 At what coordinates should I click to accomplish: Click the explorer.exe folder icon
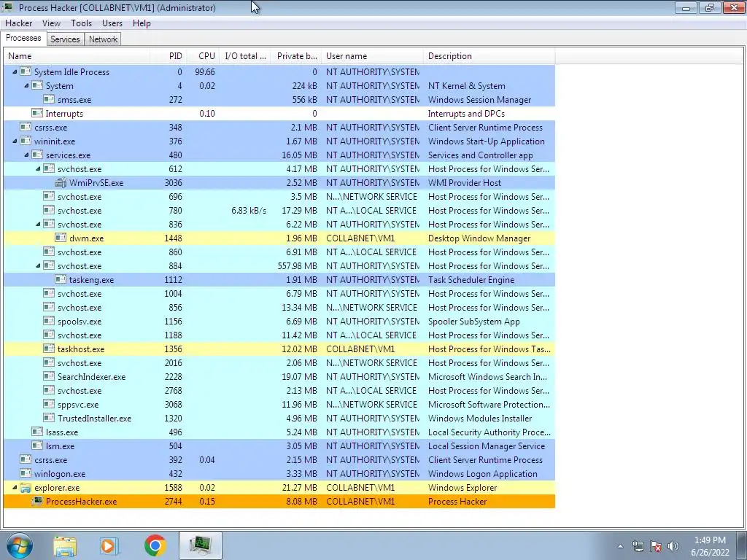pos(26,488)
